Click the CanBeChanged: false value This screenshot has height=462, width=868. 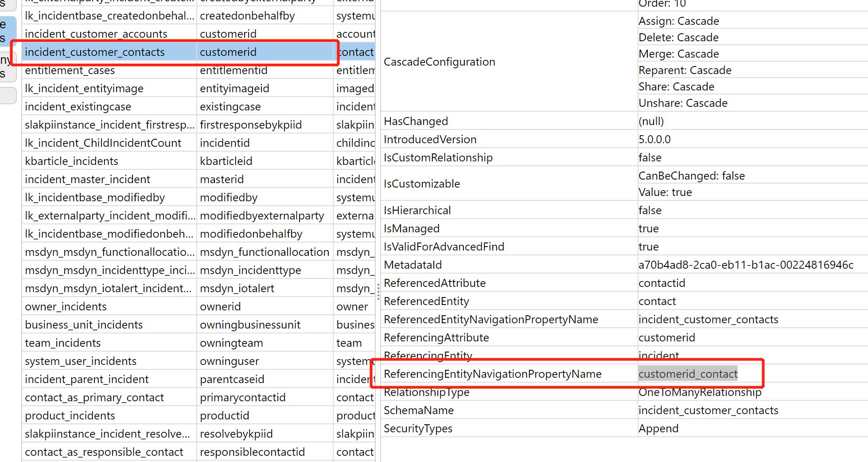click(x=692, y=176)
